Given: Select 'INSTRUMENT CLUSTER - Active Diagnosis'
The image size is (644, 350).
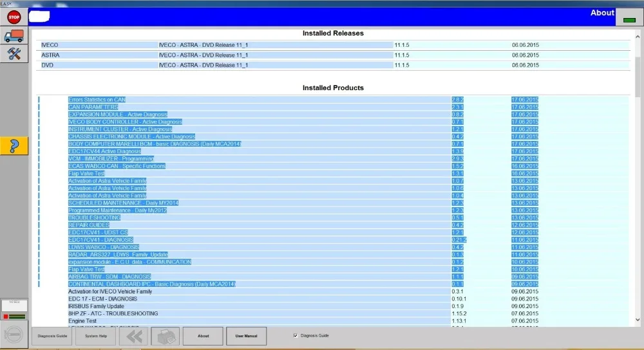Looking at the screenshot, I should tap(120, 129).
